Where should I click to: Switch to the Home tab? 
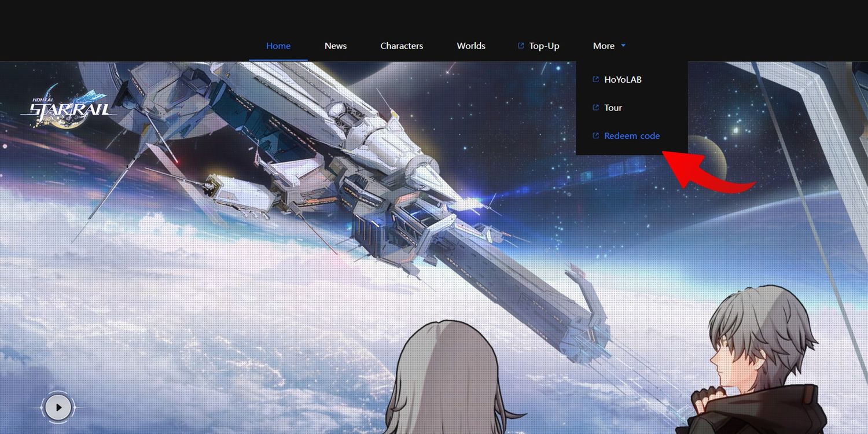tap(278, 46)
